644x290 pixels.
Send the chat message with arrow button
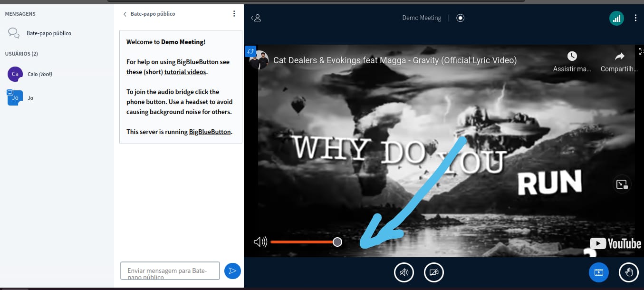coord(232,271)
